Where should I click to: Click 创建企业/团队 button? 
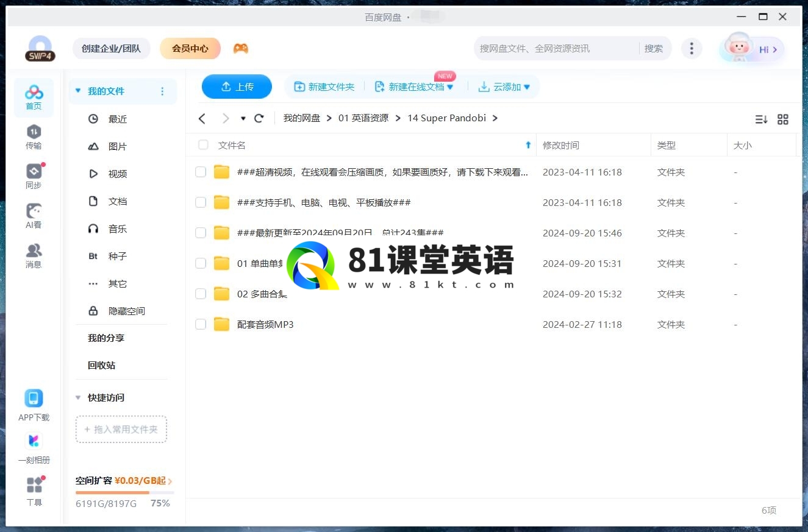111,48
